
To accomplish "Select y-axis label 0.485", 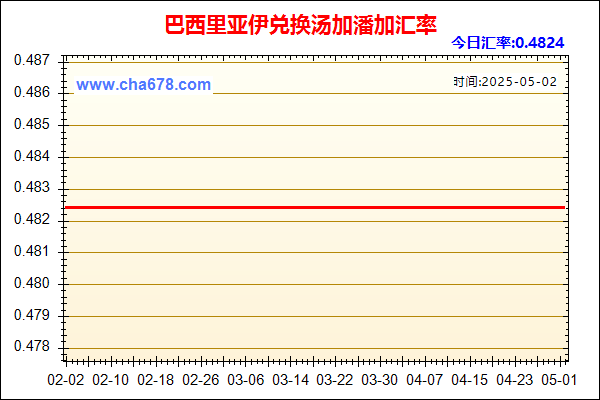I will tap(32, 124).
